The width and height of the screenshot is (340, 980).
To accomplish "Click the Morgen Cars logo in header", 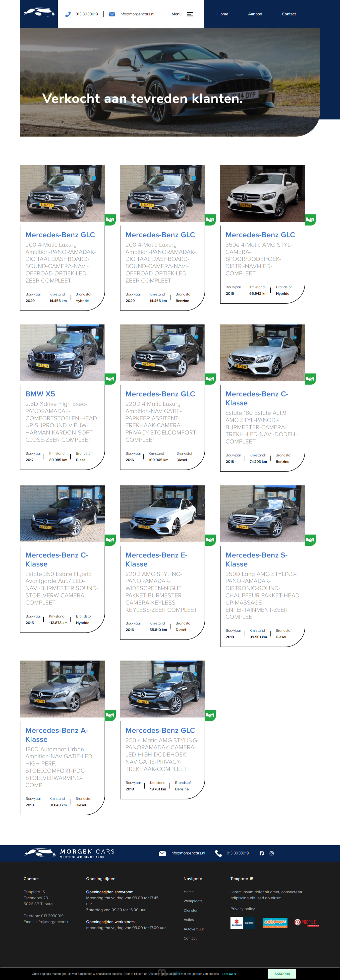I will coord(39,12).
